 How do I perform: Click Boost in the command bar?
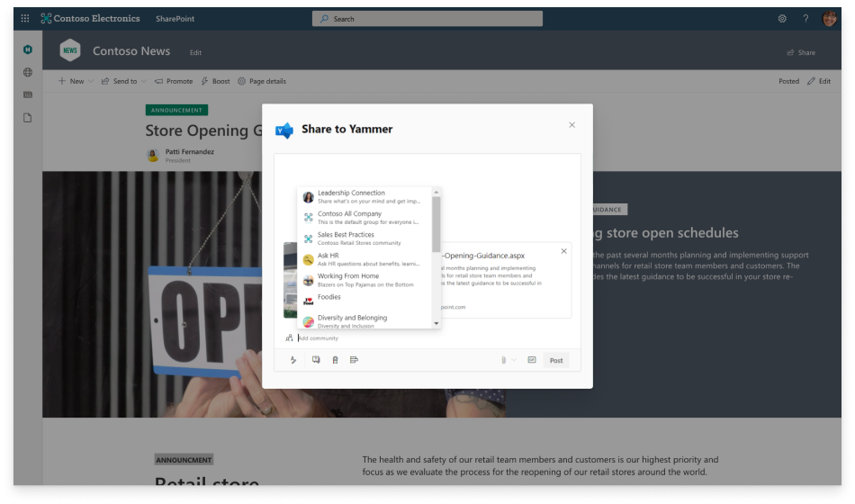(215, 81)
